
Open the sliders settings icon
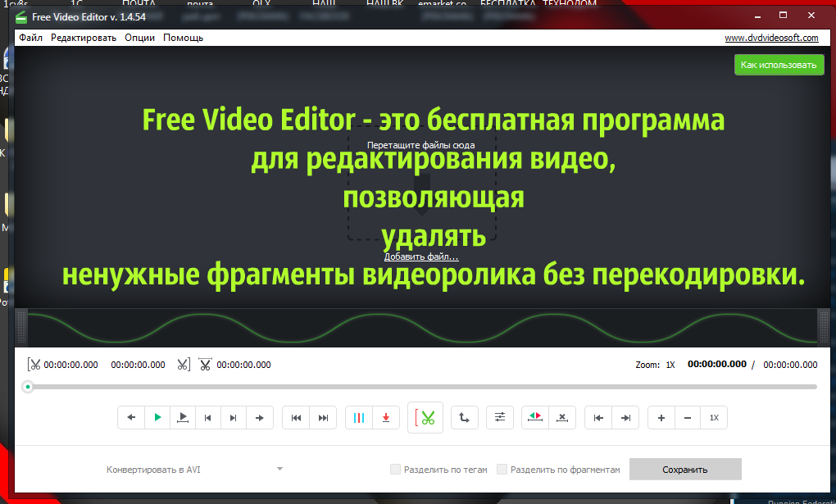point(500,418)
